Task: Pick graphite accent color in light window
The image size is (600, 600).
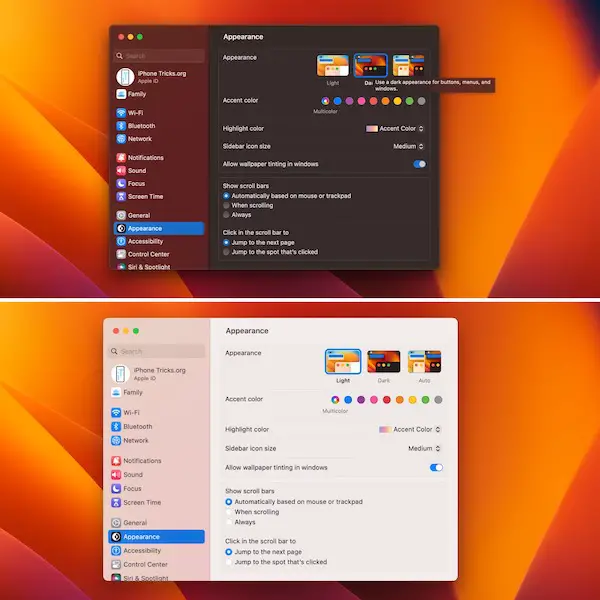Action: (x=438, y=399)
